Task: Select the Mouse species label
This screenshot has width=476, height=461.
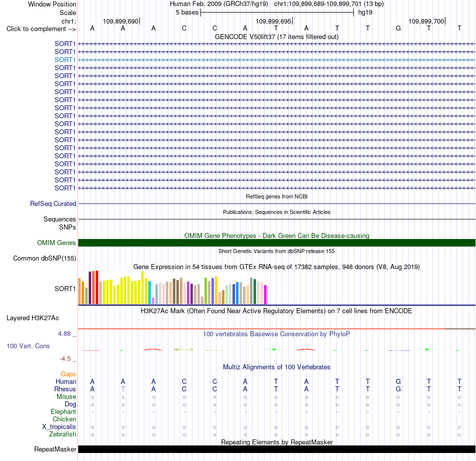Action: click(66, 397)
